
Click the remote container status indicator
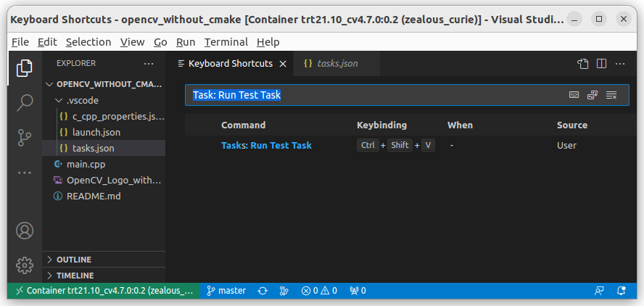[104, 291]
